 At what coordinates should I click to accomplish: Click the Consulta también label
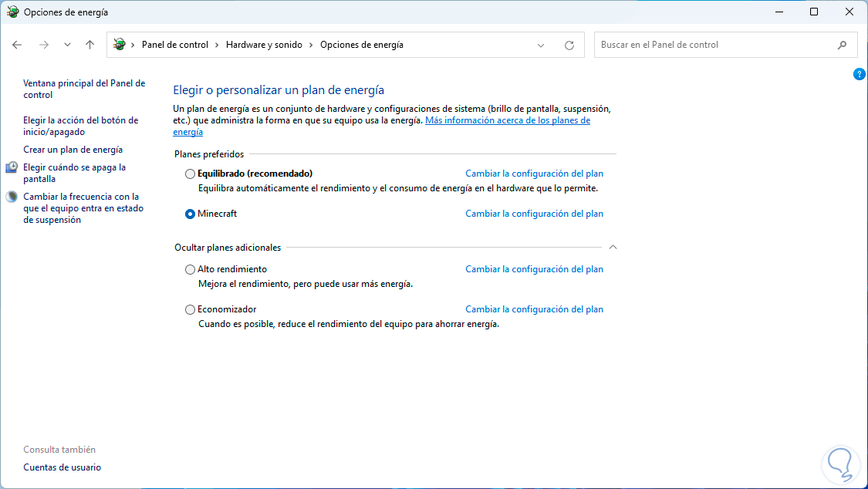click(59, 450)
